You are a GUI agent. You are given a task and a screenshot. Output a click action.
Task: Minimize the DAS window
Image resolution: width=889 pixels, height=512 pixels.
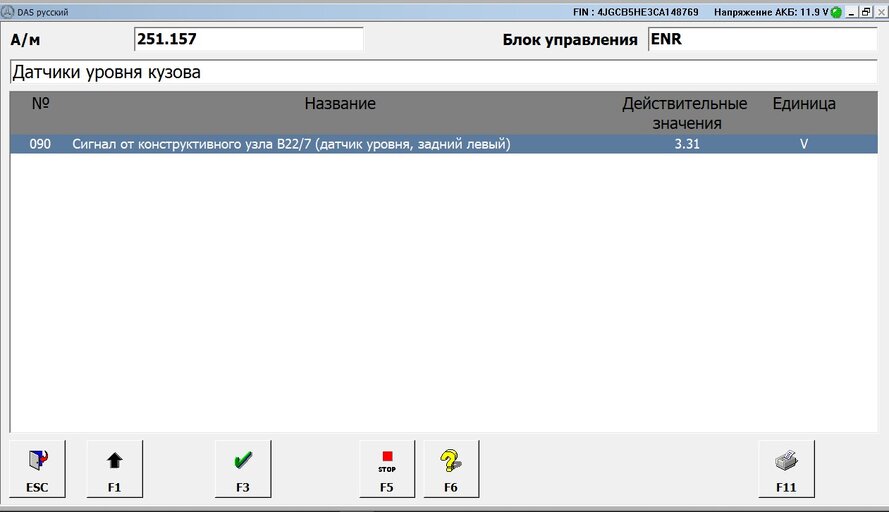(852, 12)
